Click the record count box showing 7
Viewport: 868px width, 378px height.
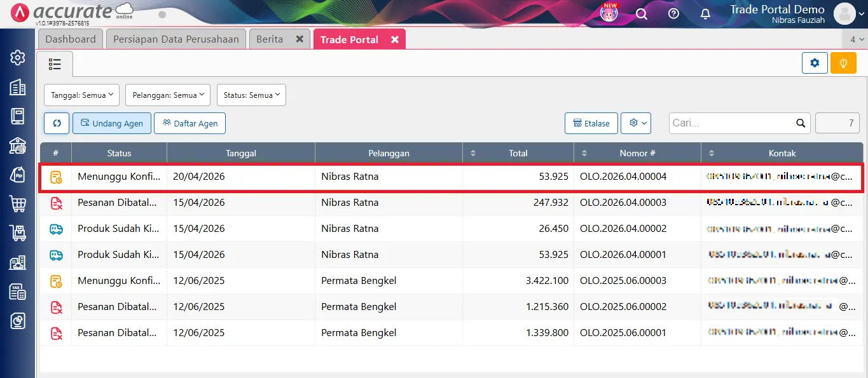837,123
